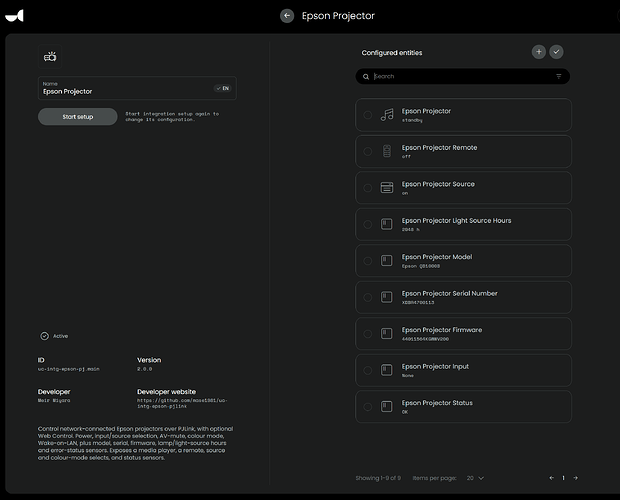Go to the next page arrow
The image size is (620, 500).
576,478
